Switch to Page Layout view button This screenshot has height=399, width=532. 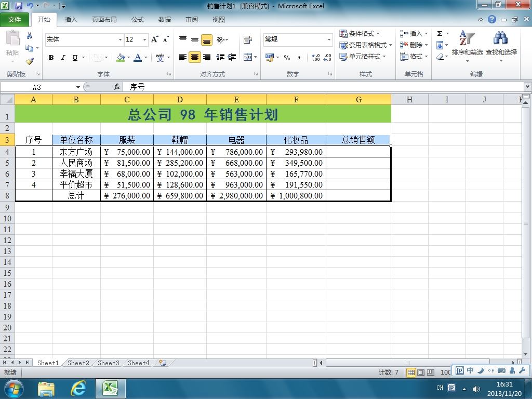[421, 372]
